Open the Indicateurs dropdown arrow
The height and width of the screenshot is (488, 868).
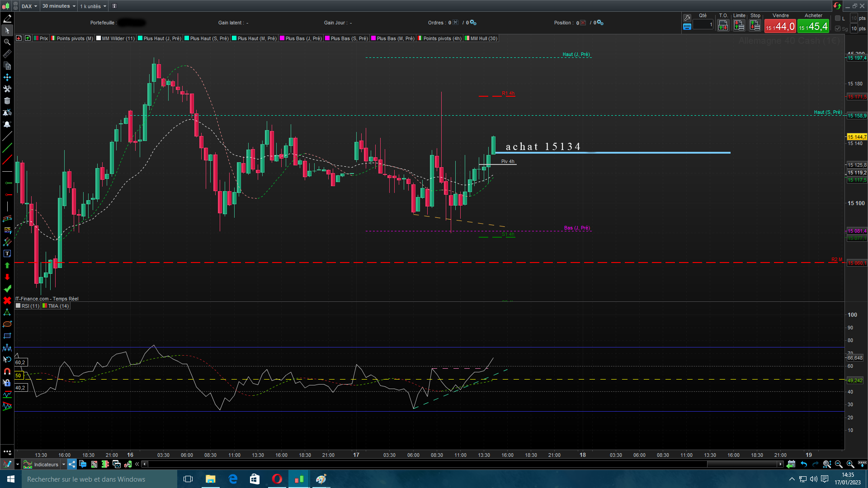[63, 464]
